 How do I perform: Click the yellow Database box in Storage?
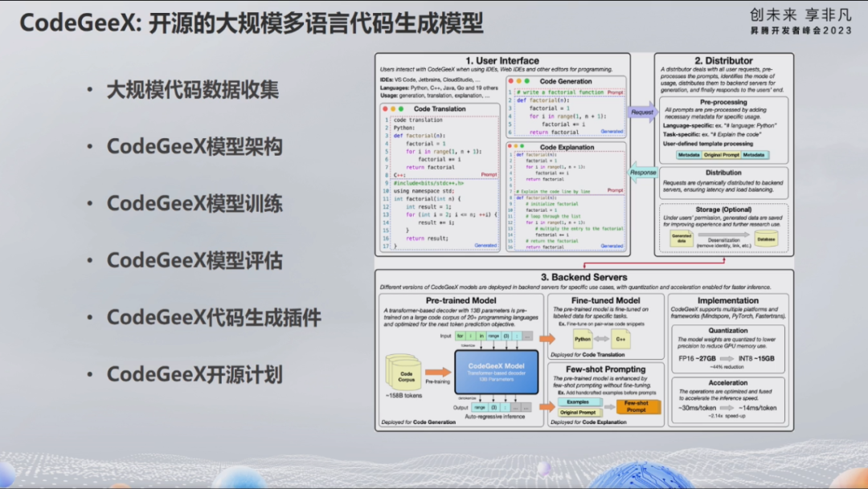click(x=766, y=239)
